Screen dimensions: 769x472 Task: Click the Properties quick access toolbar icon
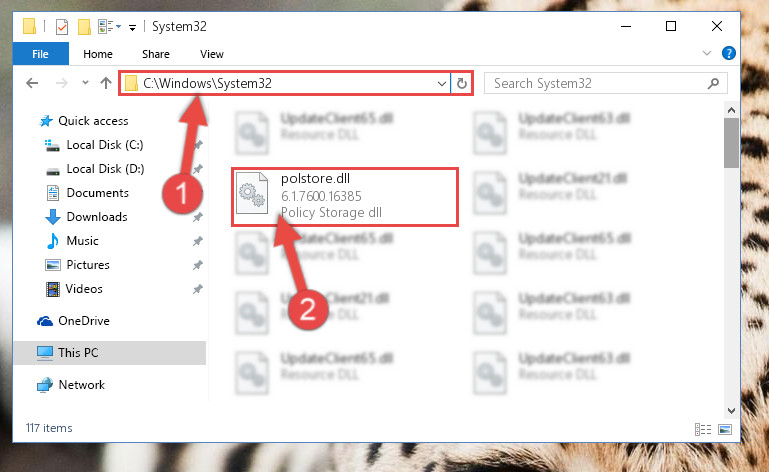tap(62, 26)
